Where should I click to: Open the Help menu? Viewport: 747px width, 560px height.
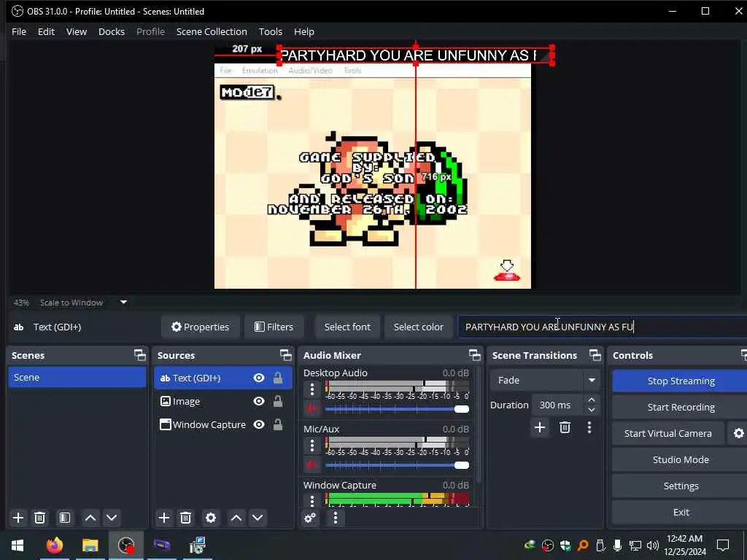(303, 31)
